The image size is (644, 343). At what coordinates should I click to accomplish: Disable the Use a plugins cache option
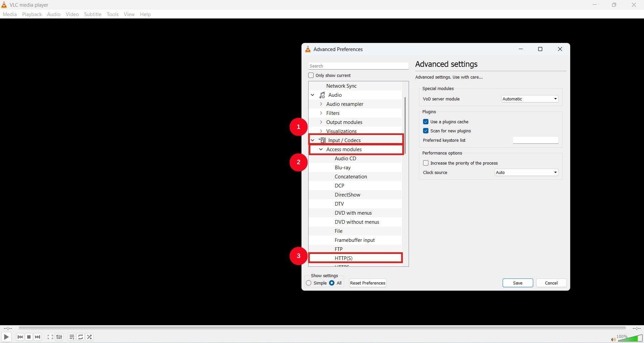[425, 122]
